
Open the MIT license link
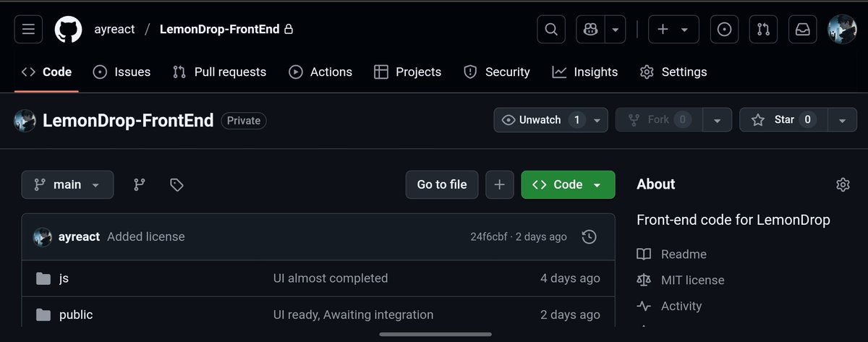tap(681, 280)
